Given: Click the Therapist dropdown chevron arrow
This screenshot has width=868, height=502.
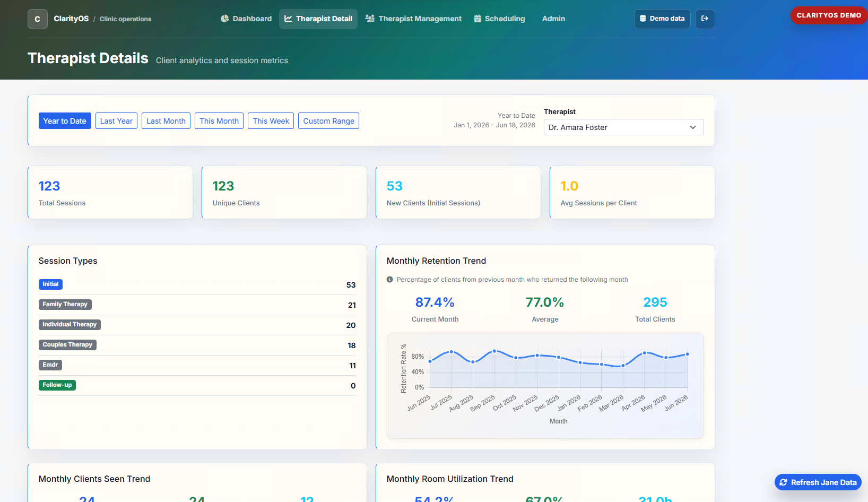Looking at the screenshot, I should [x=693, y=127].
